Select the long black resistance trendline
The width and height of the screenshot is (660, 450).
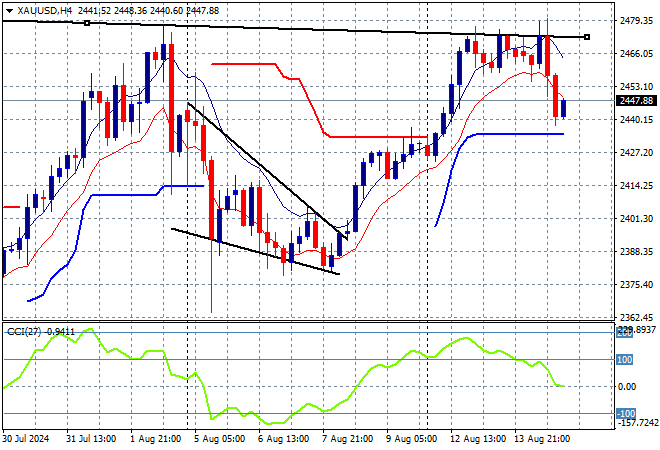coord(295,28)
